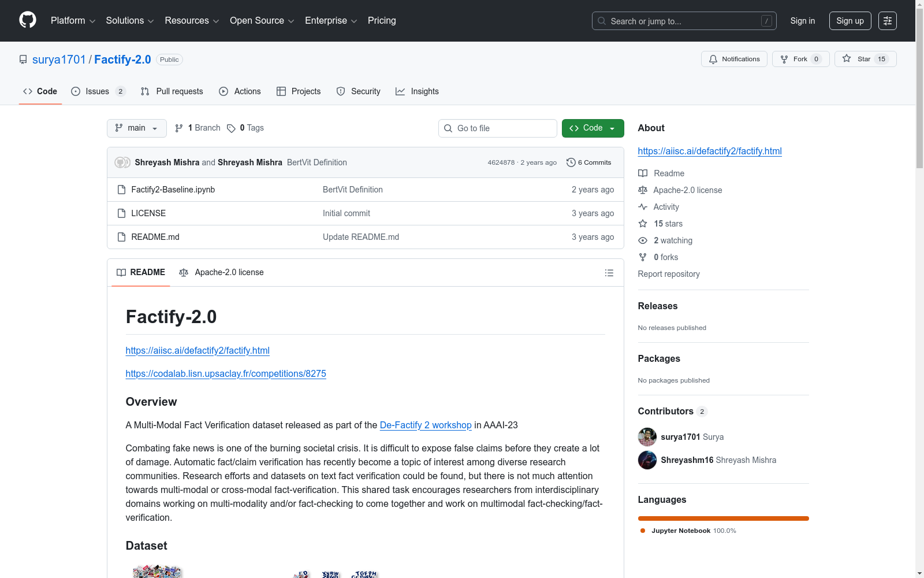This screenshot has width=924, height=578.
Task: Click the file icon beside README.md
Action: [x=121, y=237]
